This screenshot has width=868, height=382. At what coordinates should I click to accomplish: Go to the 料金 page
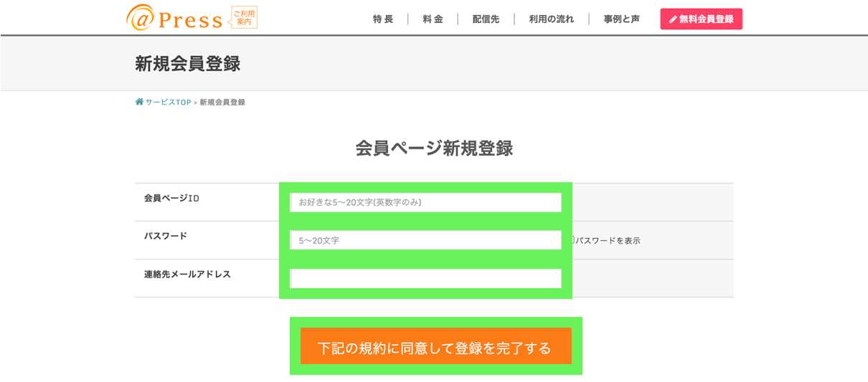tap(433, 19)
